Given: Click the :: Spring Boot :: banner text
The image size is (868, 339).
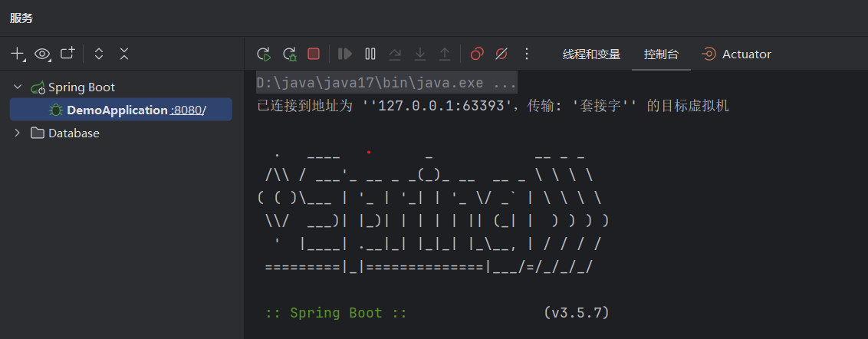Looking at the screenshot, I should click(x=337, y=313).
